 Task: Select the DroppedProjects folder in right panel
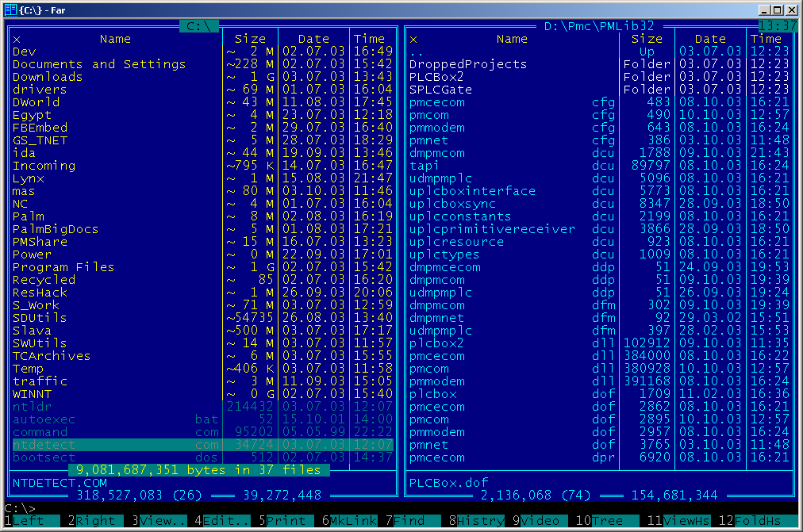coord(467,64)
